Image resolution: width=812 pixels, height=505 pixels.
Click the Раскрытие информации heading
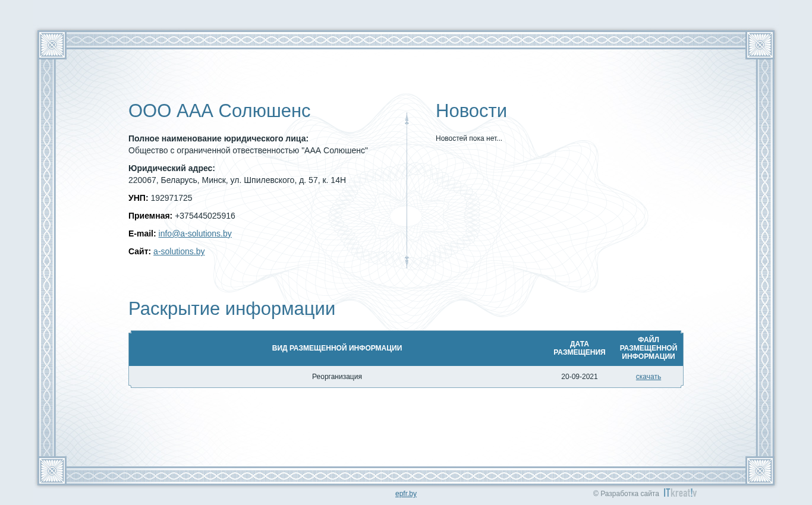(x=232, y=309)
